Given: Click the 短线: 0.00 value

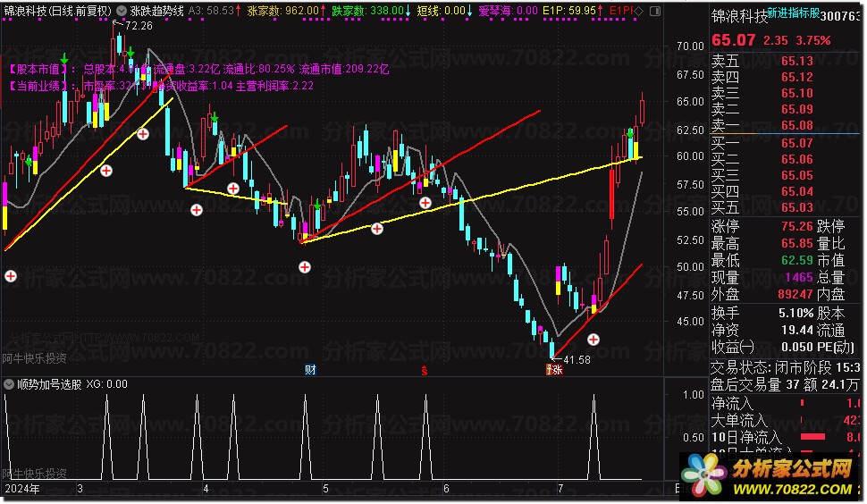Looking at the screenshot, I should click(x=444, y=11).
